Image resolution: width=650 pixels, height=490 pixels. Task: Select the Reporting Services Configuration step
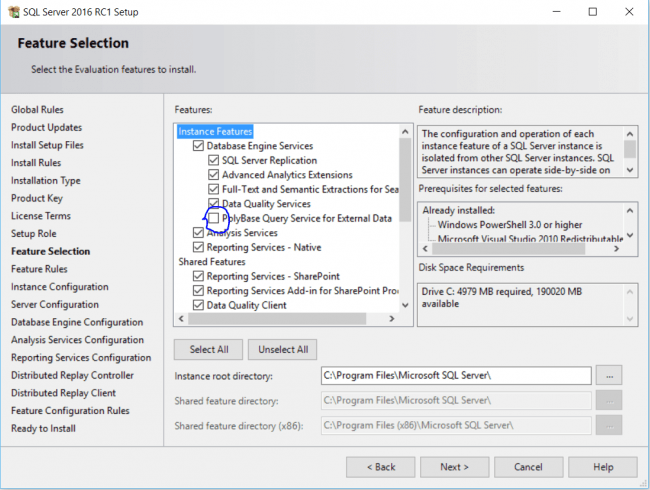[x=81, y=358]
